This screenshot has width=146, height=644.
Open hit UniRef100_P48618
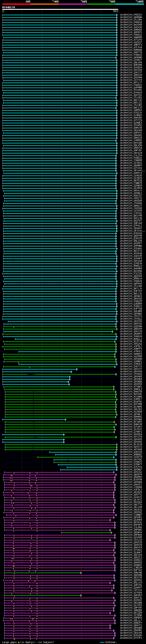[131, 22]
